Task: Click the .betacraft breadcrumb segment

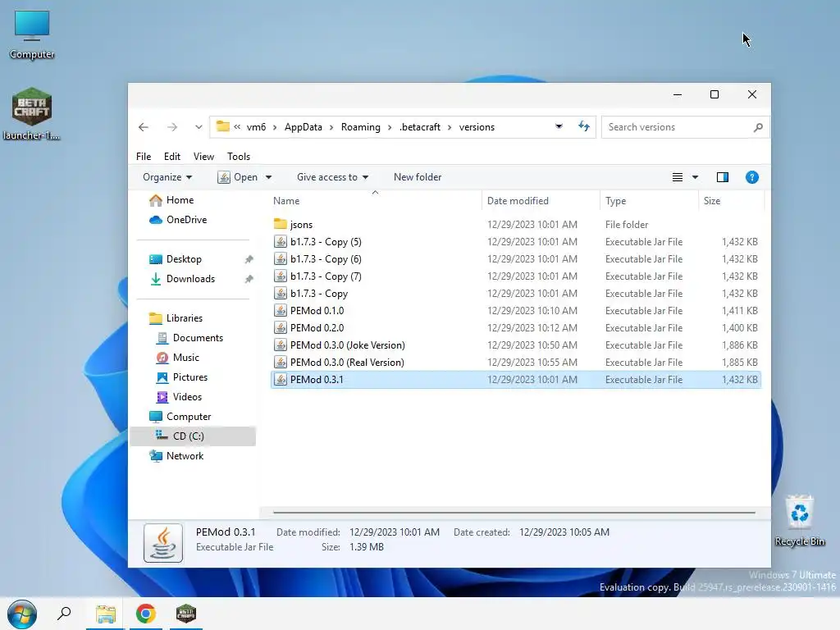Action: [419, 127]
